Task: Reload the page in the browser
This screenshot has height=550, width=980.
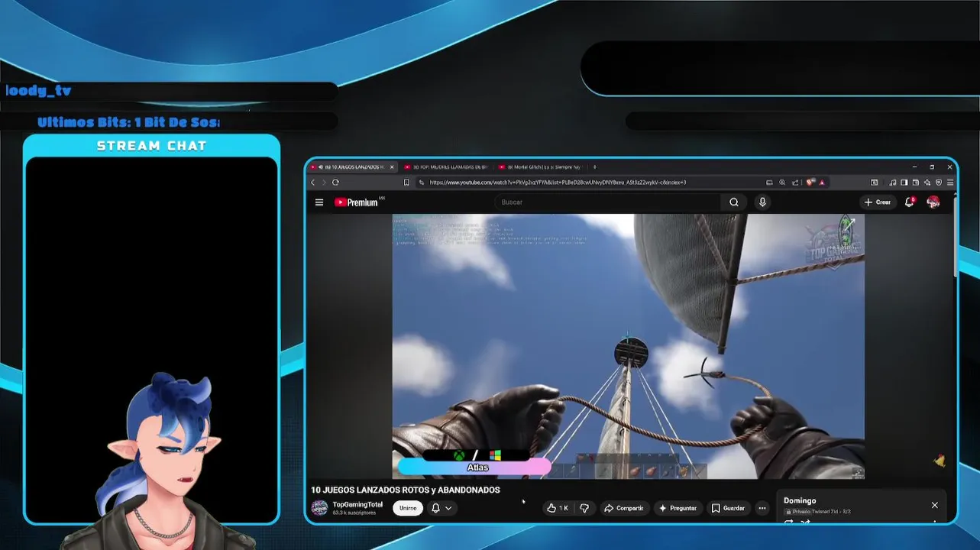Action: (335, 183)
